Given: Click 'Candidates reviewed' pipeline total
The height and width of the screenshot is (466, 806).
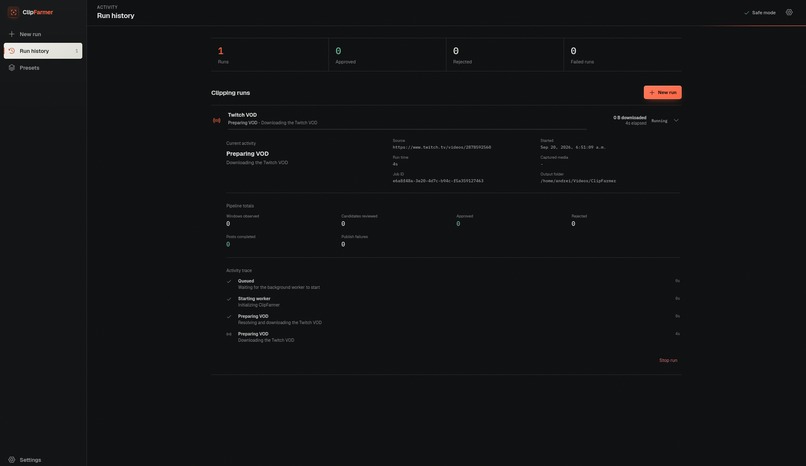Looking at the screenshot, I should click(359, 220).
